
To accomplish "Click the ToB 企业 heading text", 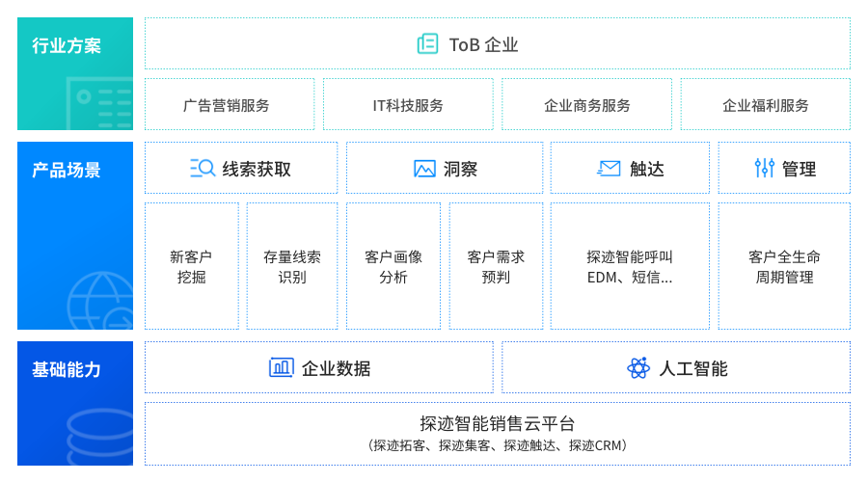I will click(483, 44).
